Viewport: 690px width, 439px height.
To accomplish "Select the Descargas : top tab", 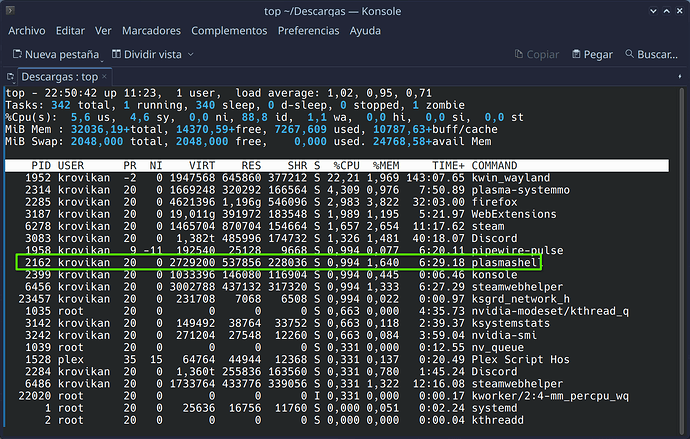I will pyautogui.click(x=60, y=76).
